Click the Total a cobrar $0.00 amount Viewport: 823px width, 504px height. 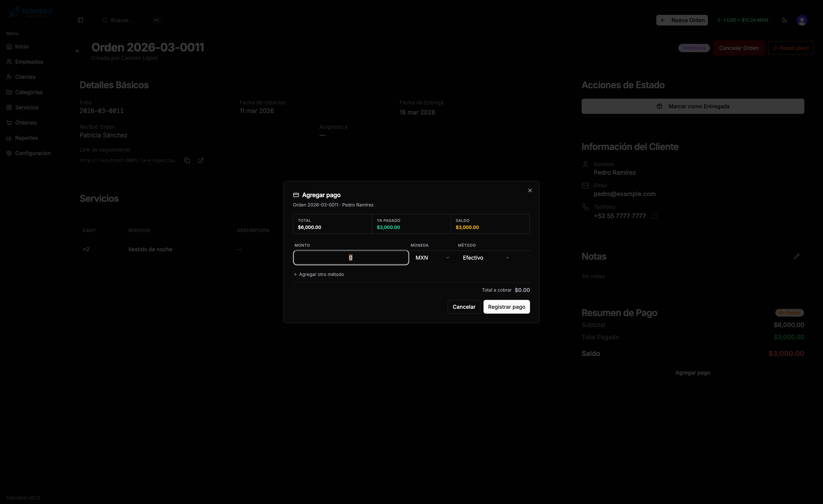click(522, 290)
